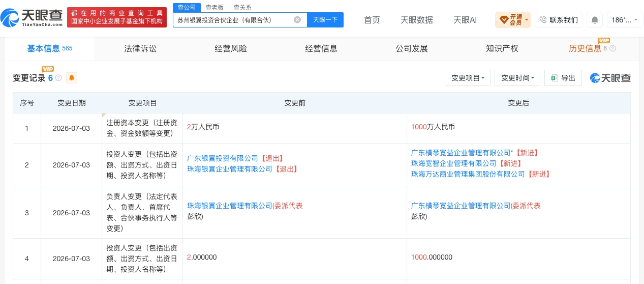The width and height of the screenshot is (644, 284).
Task: Switch to the 经营信息 tab
Action: tap(321, 48)
